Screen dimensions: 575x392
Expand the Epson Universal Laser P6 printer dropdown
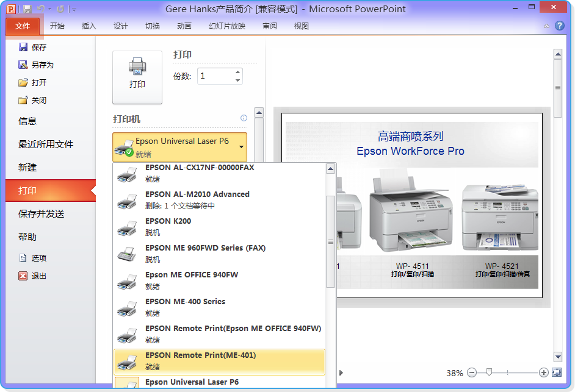pos(242,147)
